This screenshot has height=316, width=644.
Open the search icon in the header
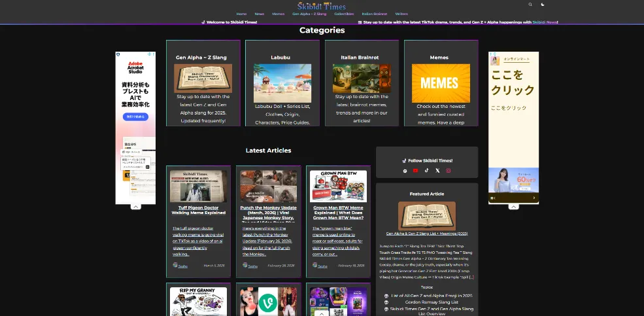click(530, 5)
